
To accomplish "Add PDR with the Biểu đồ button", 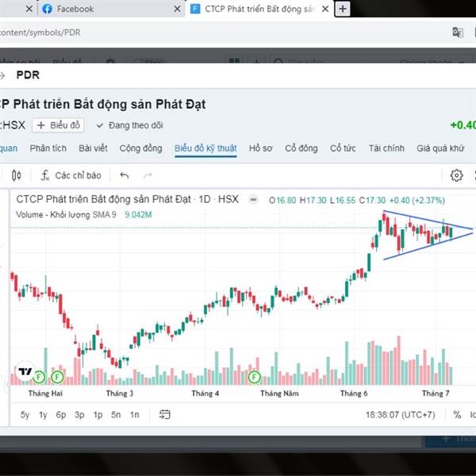I will point(58,125).
